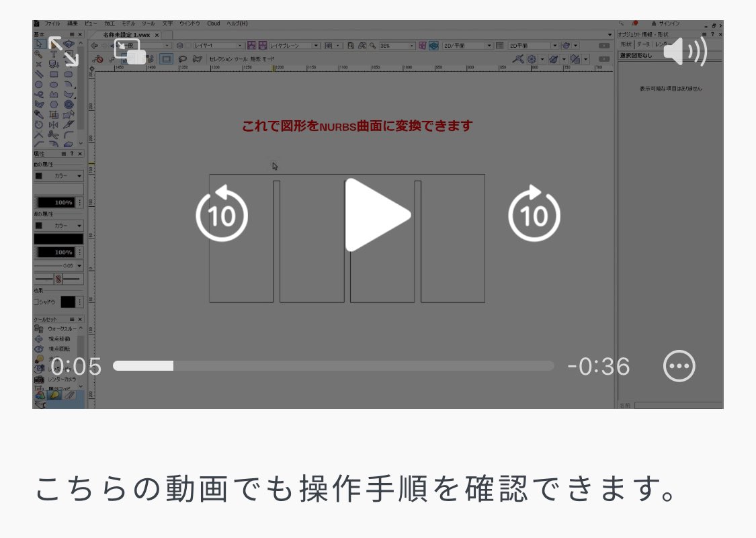Viewport: 756px width, 538px height.
Task: Choose polygon marquee selection mode
Action: pos(197,59)
